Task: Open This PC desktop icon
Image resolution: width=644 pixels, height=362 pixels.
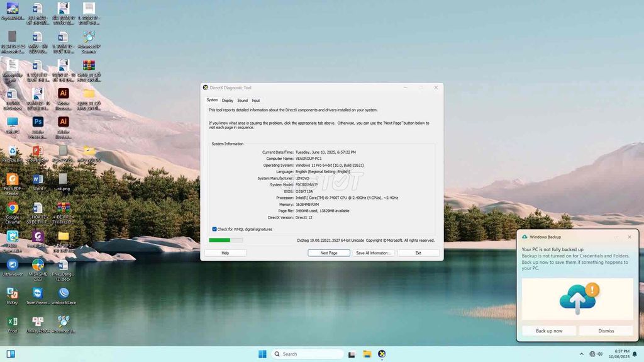Action: pyautogui.click(x=13, y=125)
